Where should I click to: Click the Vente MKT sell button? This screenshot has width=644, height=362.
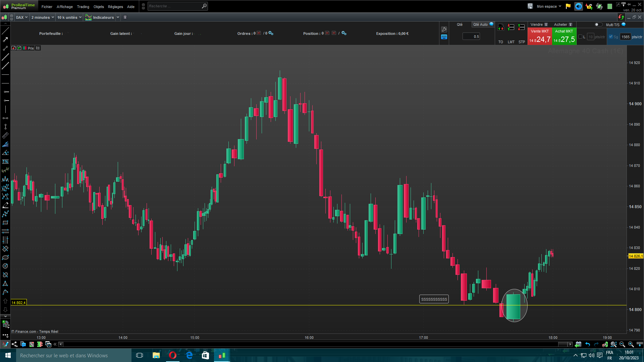pyautogui.click(x=539, y=37)
